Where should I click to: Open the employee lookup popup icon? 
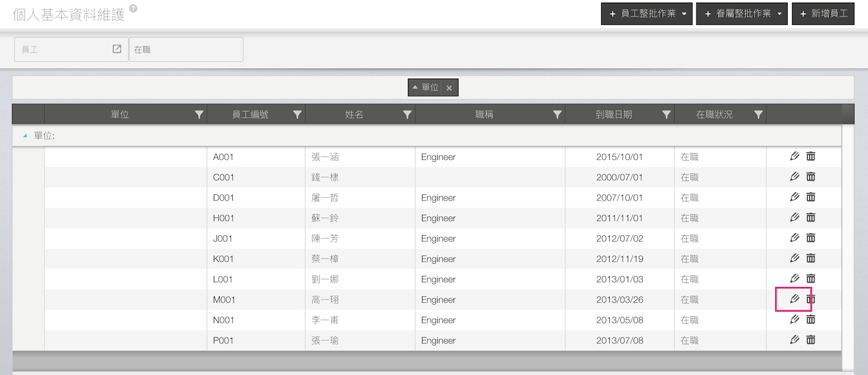coord(117,49)
